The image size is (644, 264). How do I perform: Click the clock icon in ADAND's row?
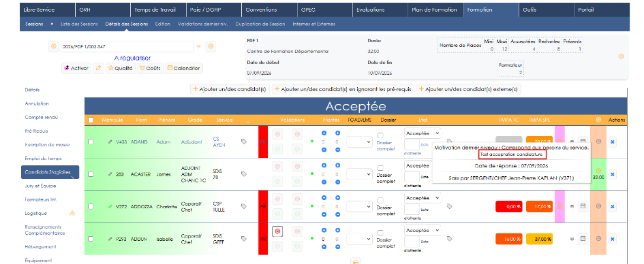[x=598, y=142]
